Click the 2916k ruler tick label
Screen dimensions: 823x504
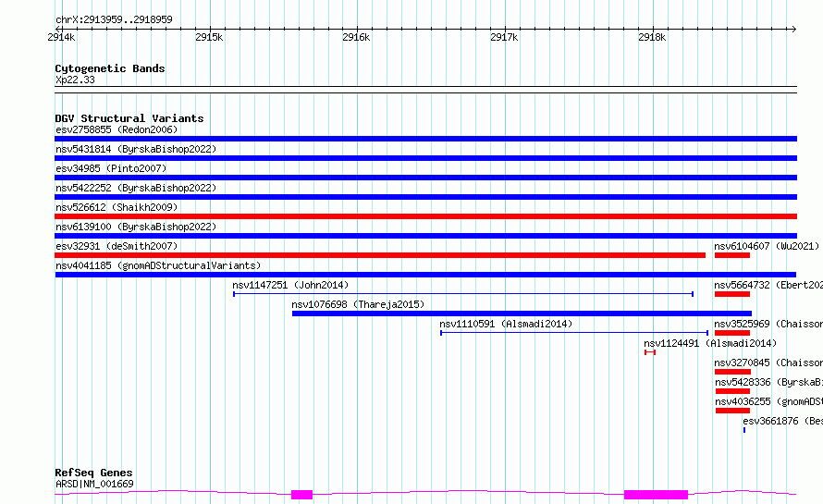356,37
